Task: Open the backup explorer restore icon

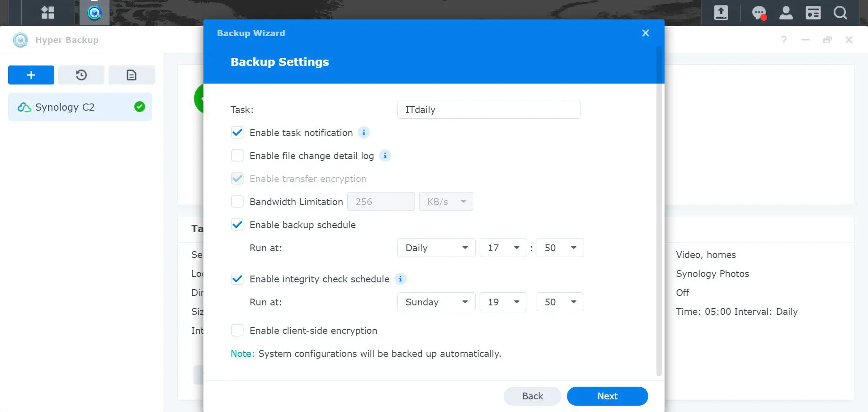Action: coord(81,75)
